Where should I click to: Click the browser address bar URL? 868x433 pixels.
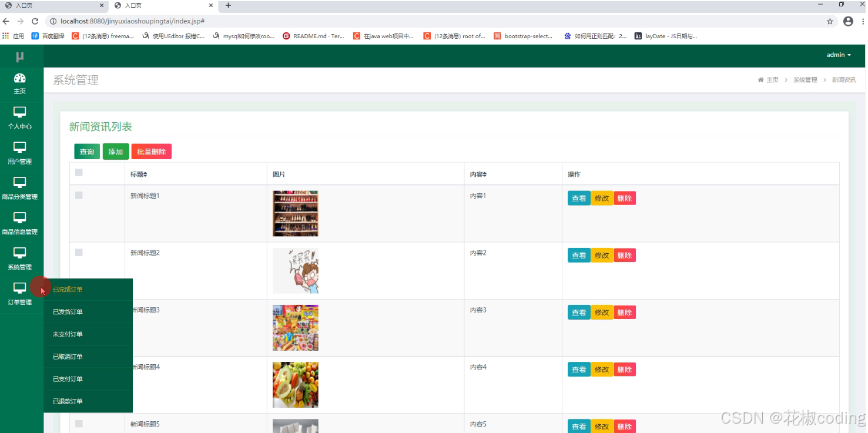(x=132, y=21)
